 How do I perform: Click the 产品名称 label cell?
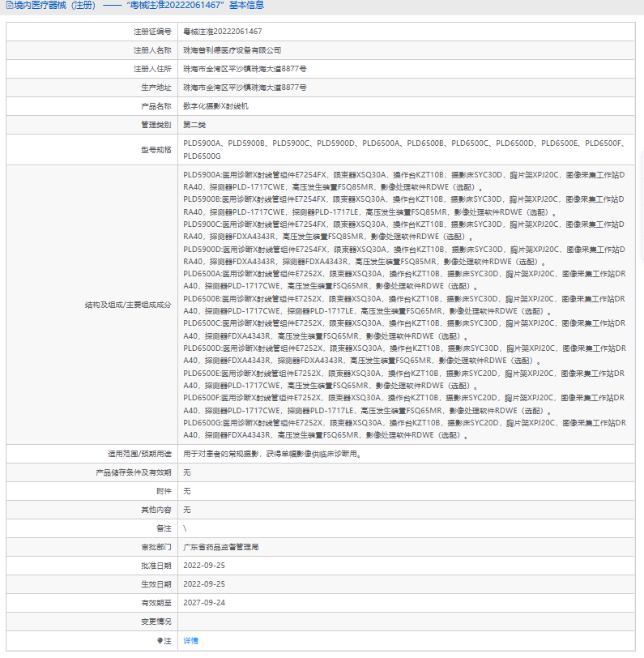92,106
